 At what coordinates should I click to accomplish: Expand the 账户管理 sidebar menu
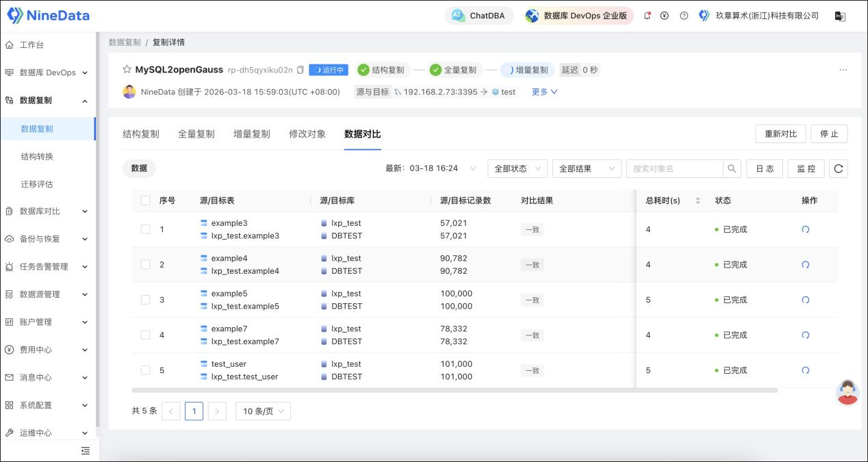click(48, 322)
